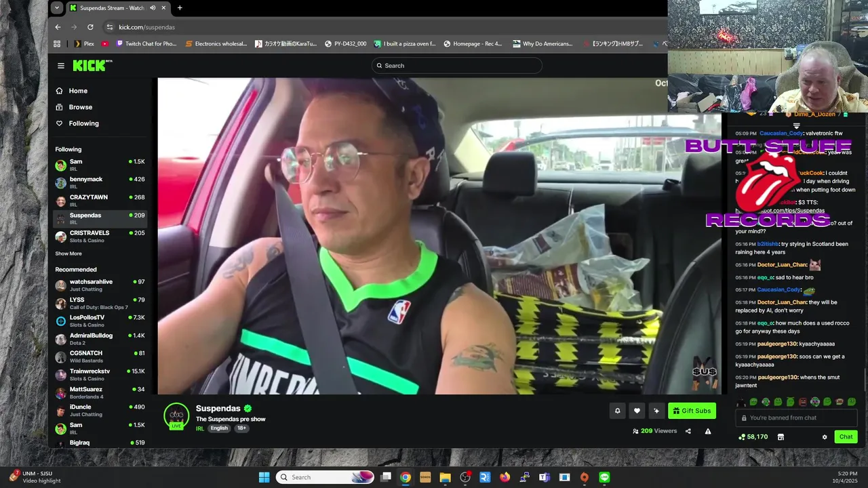Follow Suspendas with the heart button
Viewport: 868px width, 488px height.
point(637,411)
